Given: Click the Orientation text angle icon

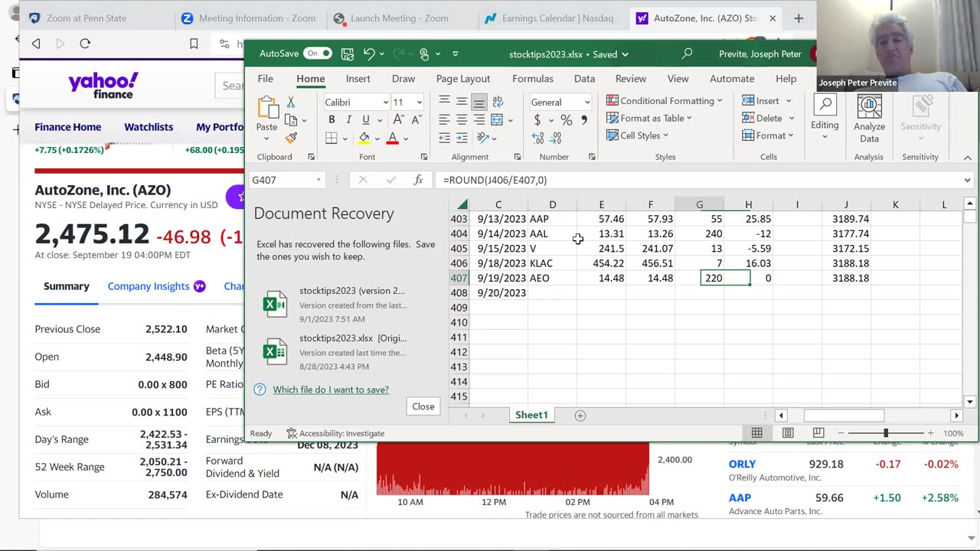Looking at the screenshot, I should click(482, 139).
